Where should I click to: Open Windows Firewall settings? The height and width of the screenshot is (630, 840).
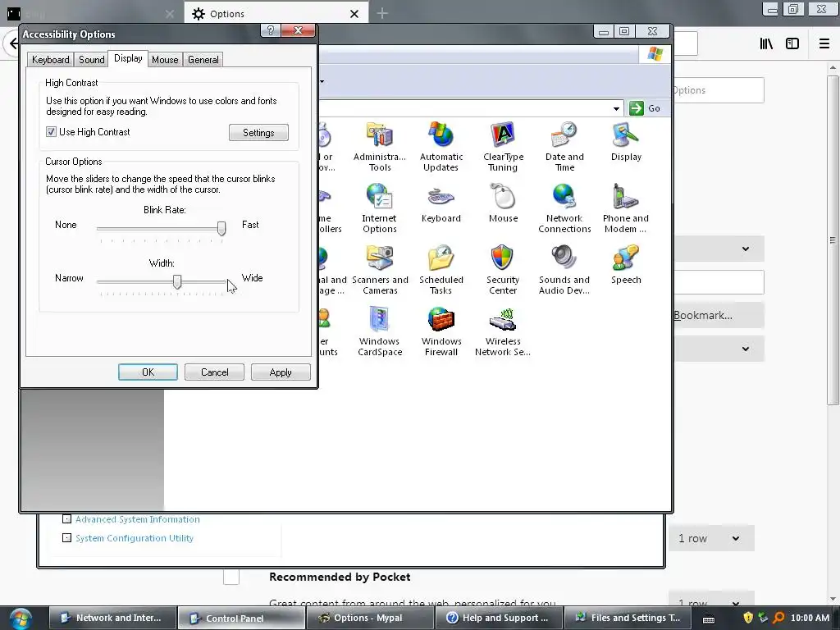[441, 331]
